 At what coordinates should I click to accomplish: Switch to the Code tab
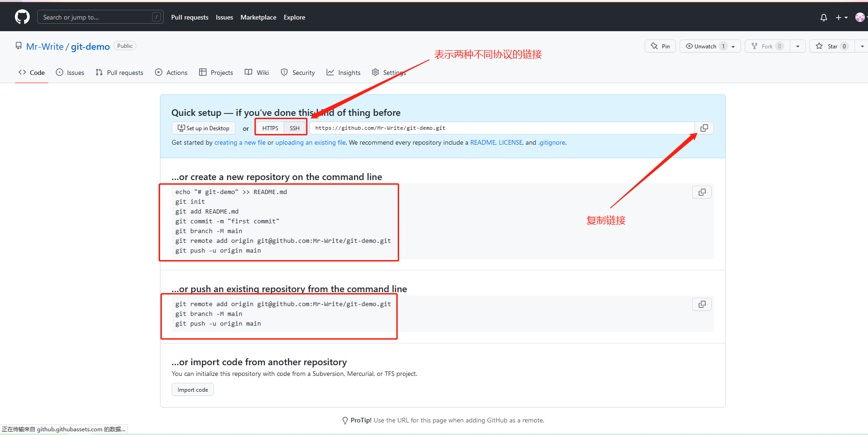point(32,73)
